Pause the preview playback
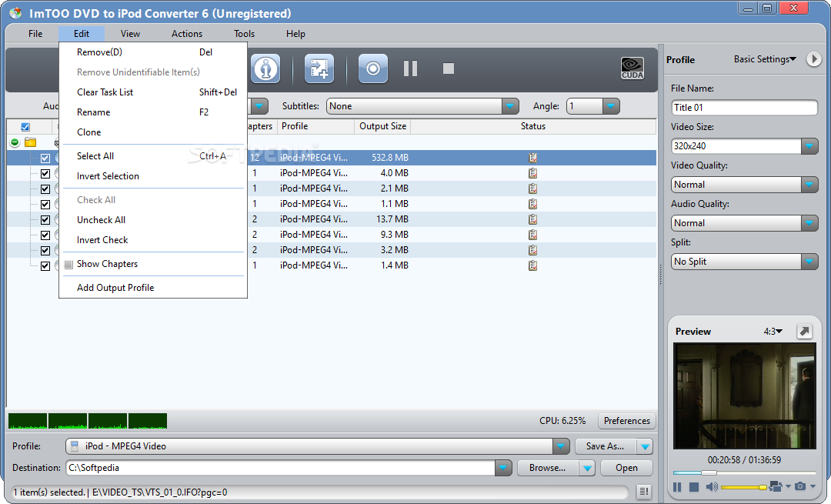Image resolution: width=831 pixels, height=504 pixels. (x=677, y=486)
